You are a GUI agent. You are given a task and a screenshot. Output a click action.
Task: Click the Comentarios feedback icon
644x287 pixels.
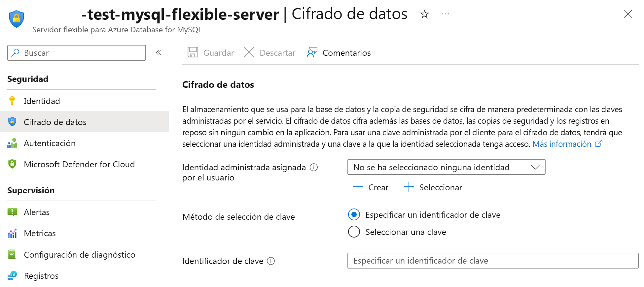point(312,52)
